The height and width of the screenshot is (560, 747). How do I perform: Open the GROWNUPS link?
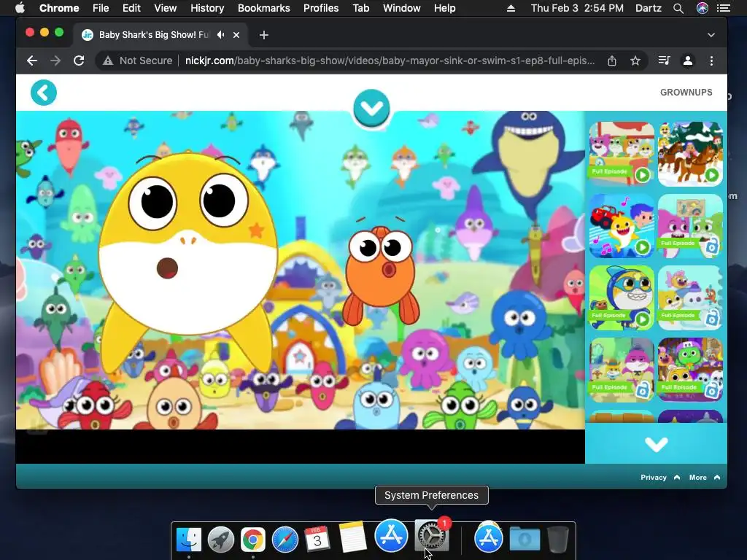point(686,93)
